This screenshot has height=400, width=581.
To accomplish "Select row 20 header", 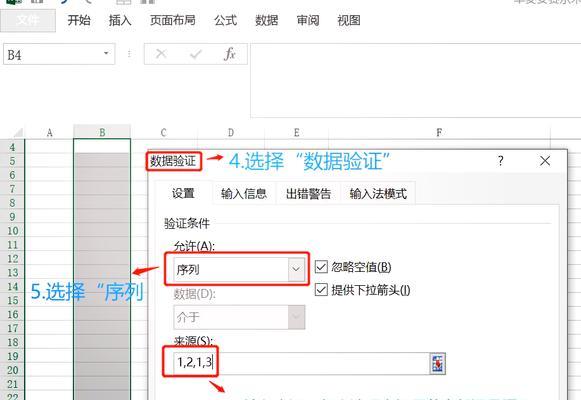I will click(12, 370).
